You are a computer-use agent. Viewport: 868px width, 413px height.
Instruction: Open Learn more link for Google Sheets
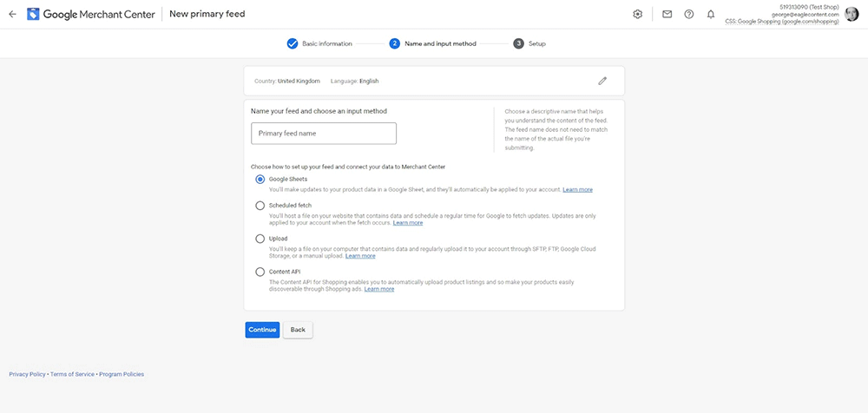coord(577,189)
